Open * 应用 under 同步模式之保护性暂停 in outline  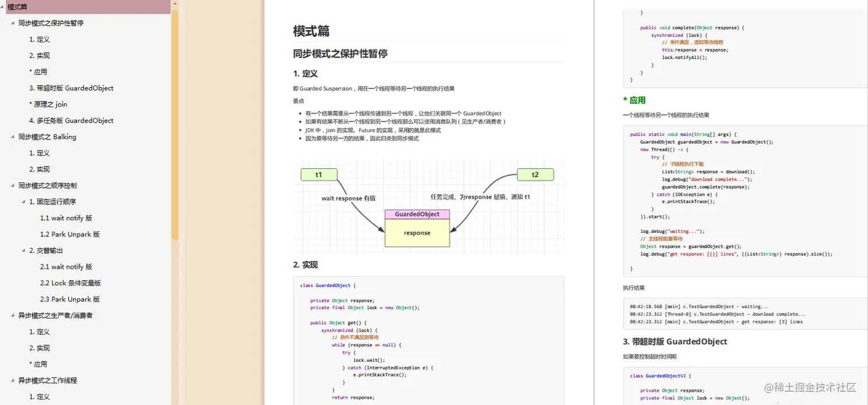pos(38,72)
